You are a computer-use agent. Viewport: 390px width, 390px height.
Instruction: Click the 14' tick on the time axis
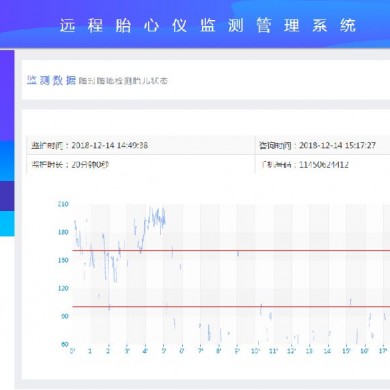point(328,351)
